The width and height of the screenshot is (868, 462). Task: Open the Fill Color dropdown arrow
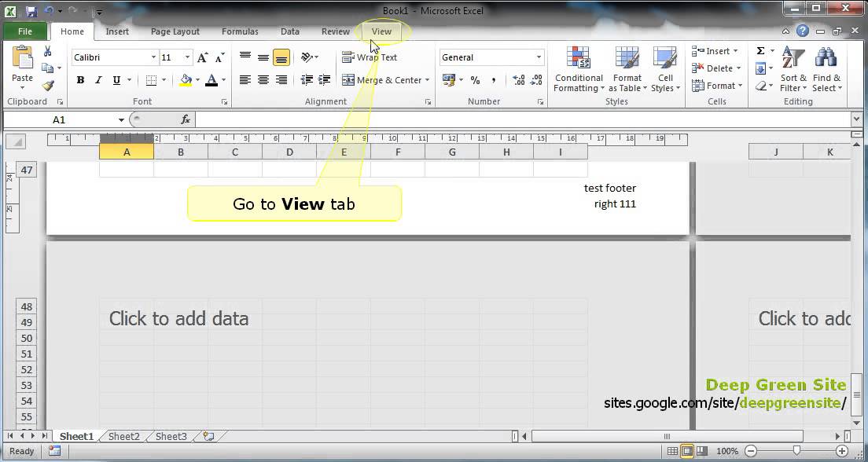click(197, 80)
